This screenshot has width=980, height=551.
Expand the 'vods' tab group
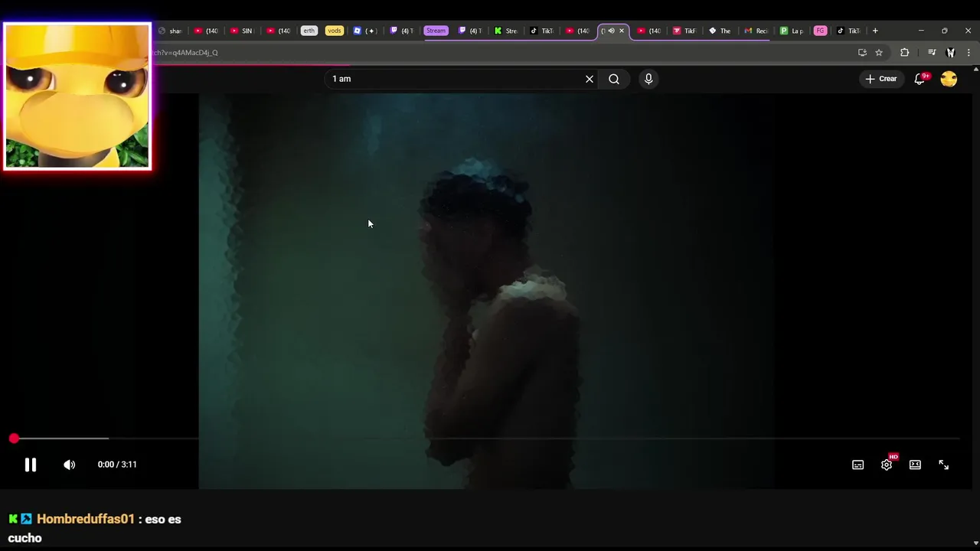point(334,31)
